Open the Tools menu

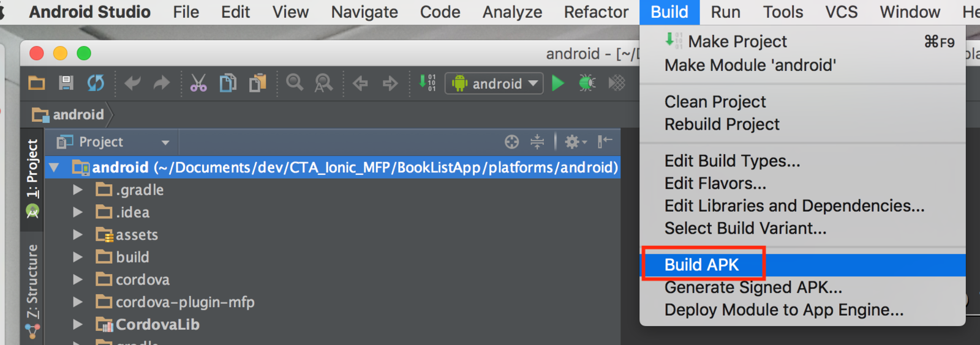coord(783,12)
